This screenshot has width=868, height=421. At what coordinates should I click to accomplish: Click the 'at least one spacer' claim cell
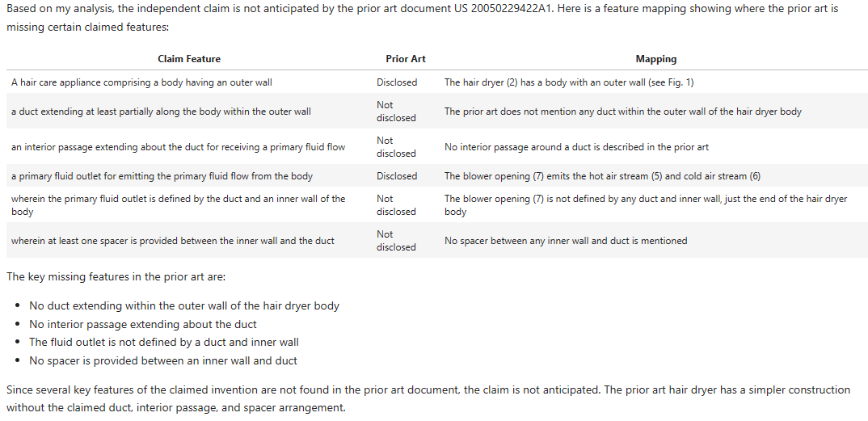click(x=172, y=241)
